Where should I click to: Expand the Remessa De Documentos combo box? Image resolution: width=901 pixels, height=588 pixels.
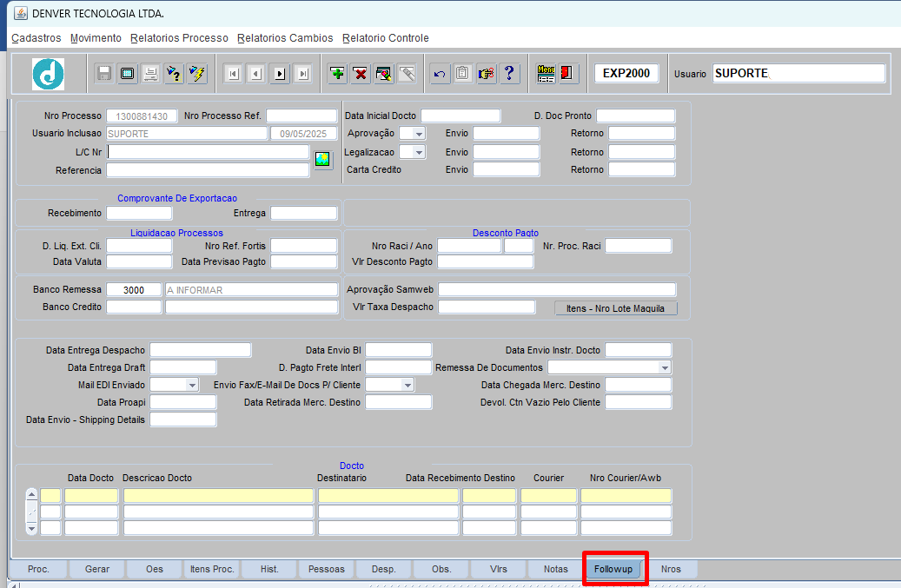665,367
